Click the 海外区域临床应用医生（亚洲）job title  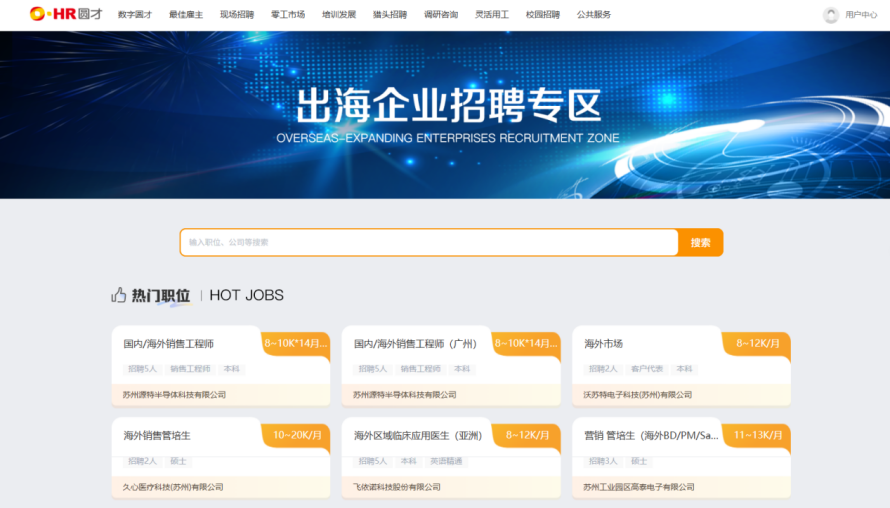418,436
